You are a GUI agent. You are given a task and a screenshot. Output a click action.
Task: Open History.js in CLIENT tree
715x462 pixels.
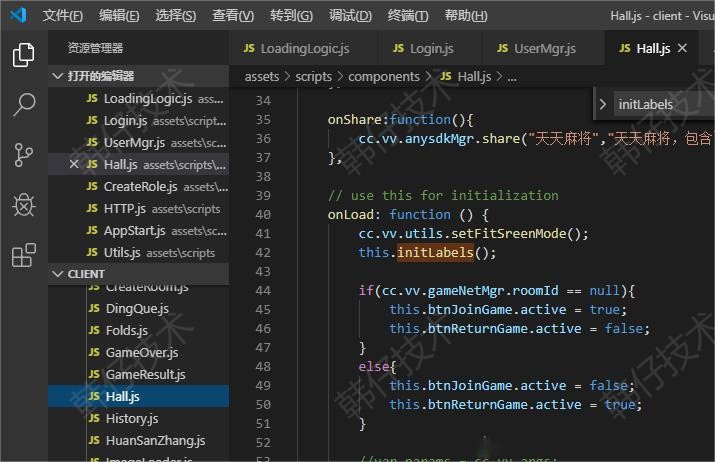[x=138, y=418]
